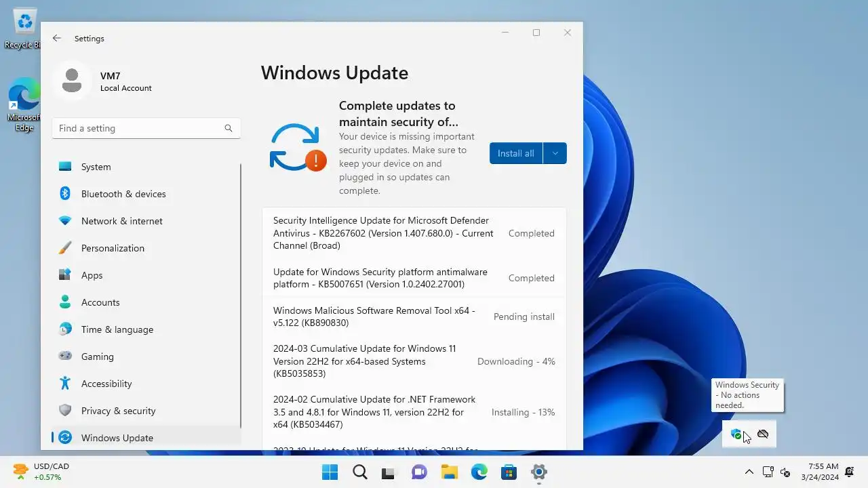
Task: Click the large update status icon with warning
Action: pos(298,147)
